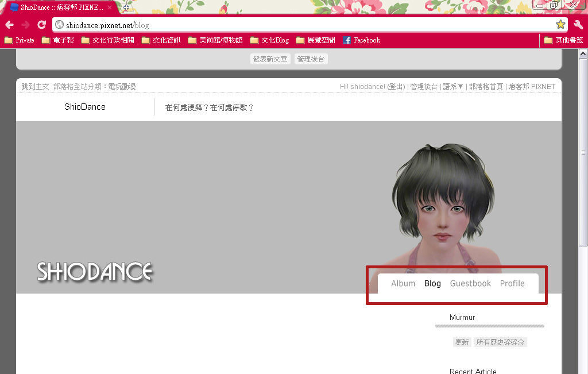
Task: Expand the 語系 language dropdown
Action: (x=453, y=87)
